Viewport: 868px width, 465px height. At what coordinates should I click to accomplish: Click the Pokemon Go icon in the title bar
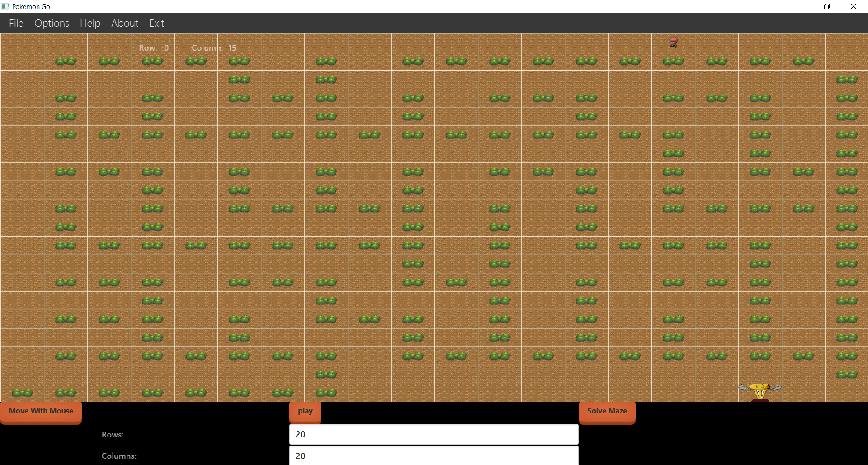(x=5, y=6)
